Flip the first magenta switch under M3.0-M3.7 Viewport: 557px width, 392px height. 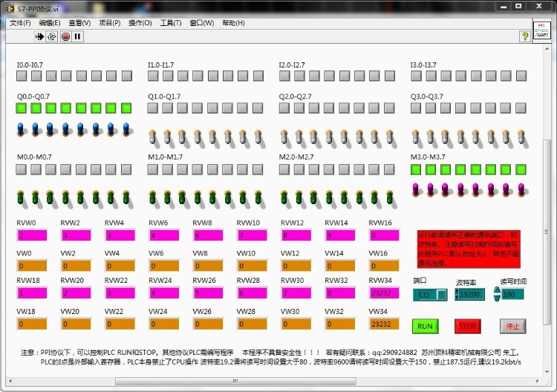tap(416, 189)
